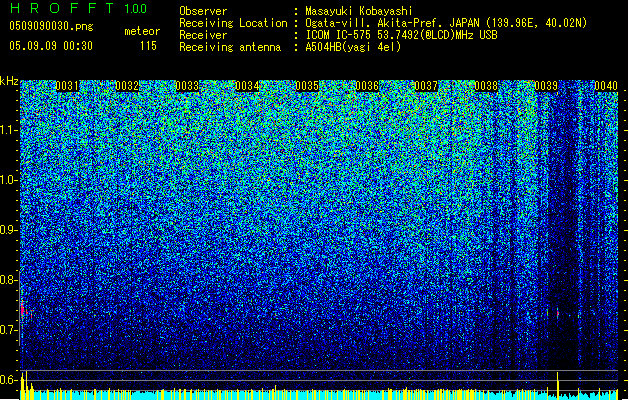
Task: Click the Observer field label
Action: [x=203, y=11]
